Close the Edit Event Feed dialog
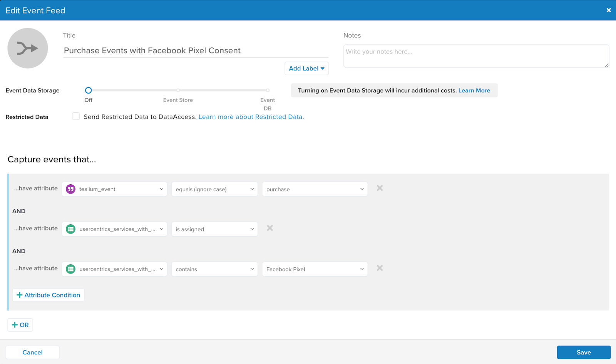 tap(609, 10)
